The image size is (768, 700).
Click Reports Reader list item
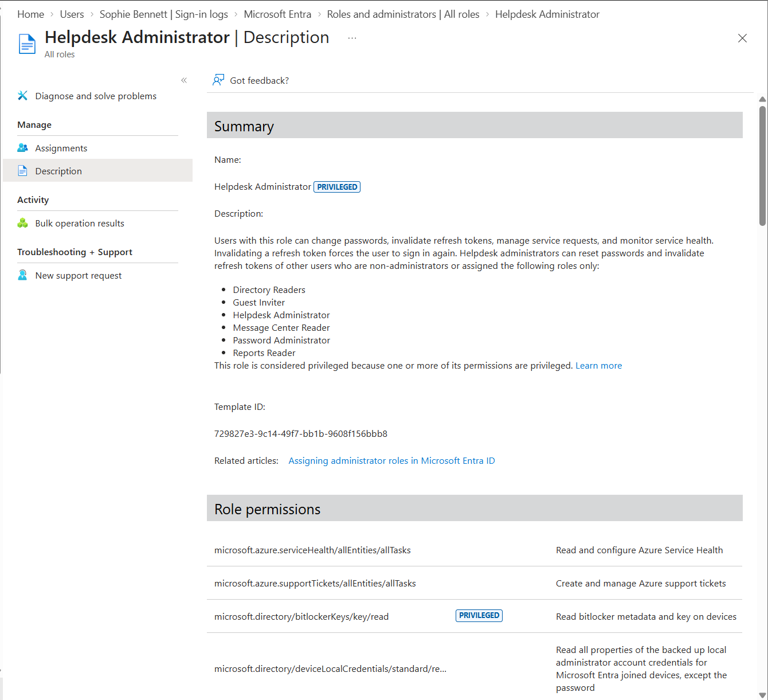(264, 353)
